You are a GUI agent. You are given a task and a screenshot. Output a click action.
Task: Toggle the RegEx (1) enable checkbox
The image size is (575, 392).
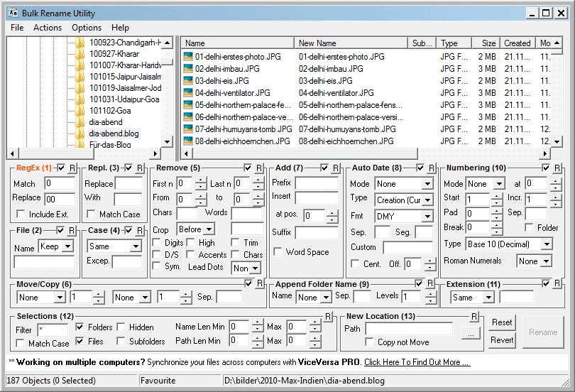click(61, 168)
